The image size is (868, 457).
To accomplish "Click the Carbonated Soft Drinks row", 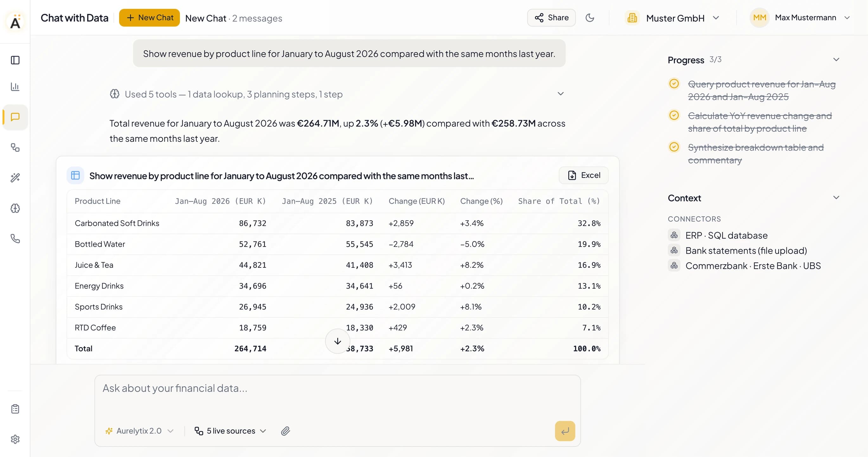I will click(x=337, y=223).
